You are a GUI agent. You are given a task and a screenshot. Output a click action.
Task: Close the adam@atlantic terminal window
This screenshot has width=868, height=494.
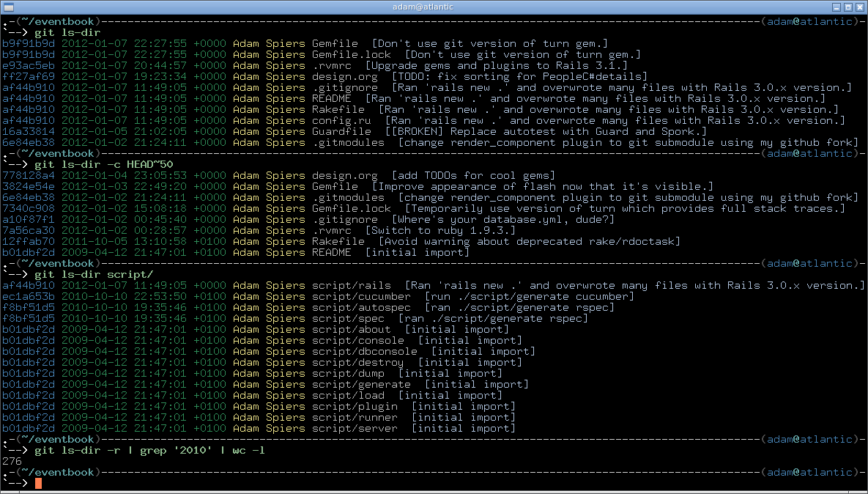(860, 7)
